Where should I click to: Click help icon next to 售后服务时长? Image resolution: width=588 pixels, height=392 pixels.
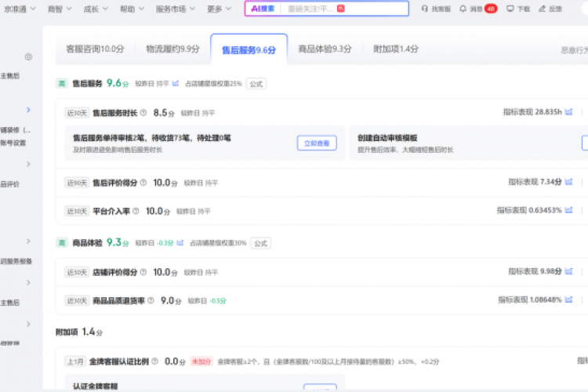pyautogui.click(x=143, y=113)
